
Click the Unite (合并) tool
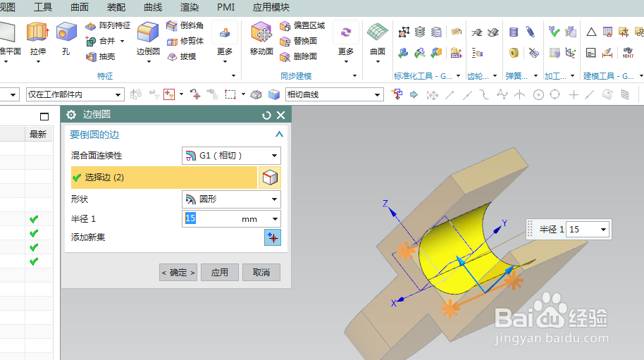coord(100,41)
